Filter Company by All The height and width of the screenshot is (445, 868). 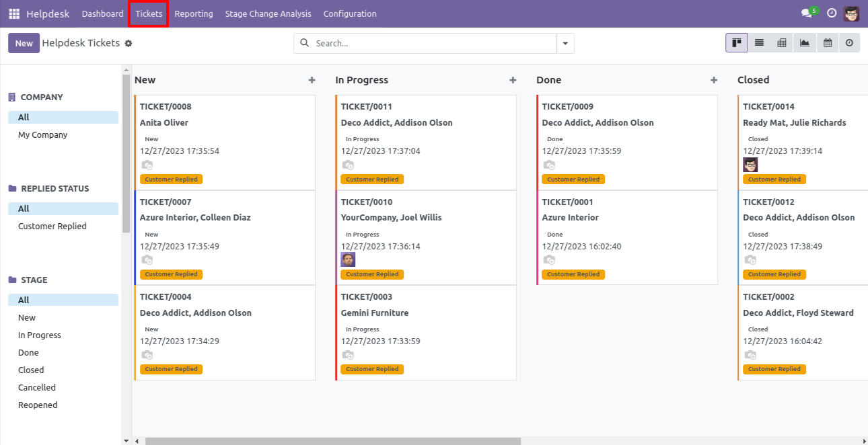[x=63, y=118]
